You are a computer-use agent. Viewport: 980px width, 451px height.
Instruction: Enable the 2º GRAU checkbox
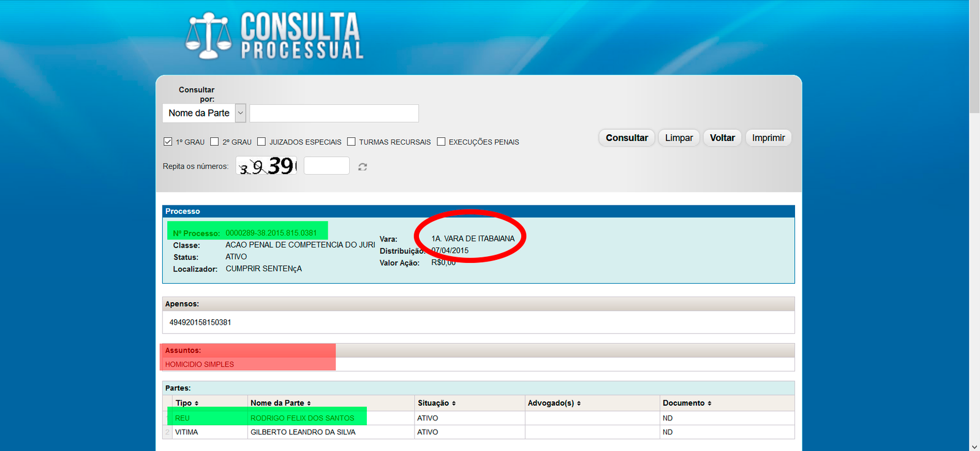point(214,142)
